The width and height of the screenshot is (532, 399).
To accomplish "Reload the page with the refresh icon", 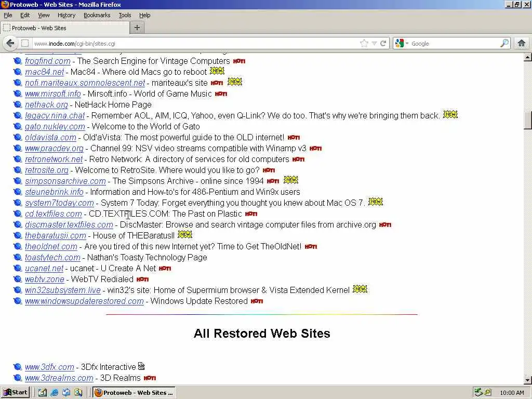I will [x=383, y=44].
